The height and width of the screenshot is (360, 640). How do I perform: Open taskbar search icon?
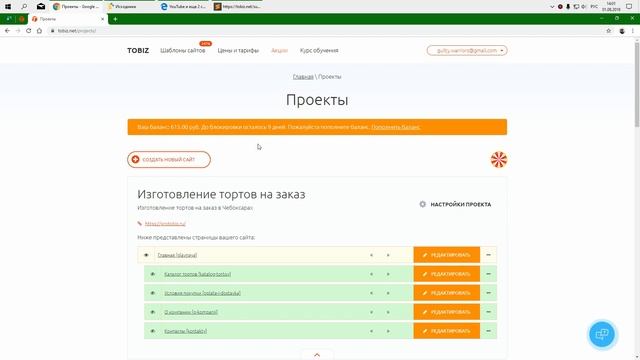coord(24,7)
